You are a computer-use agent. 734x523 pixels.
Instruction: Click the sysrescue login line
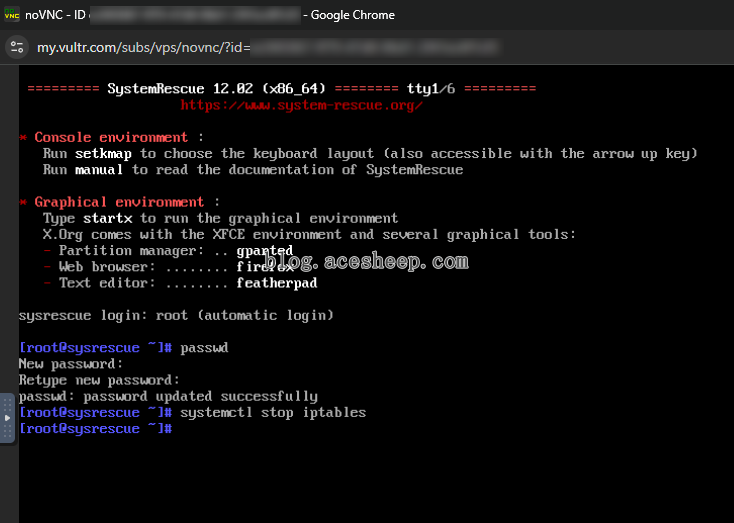[176, 315]
